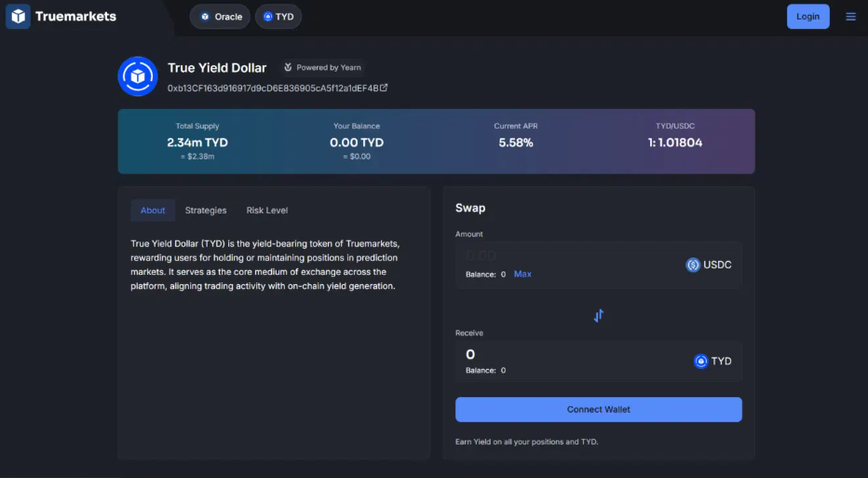Viewport: 868px width, 478px height.
Task: Click the Login button
Action: click(x=808, y=17)
